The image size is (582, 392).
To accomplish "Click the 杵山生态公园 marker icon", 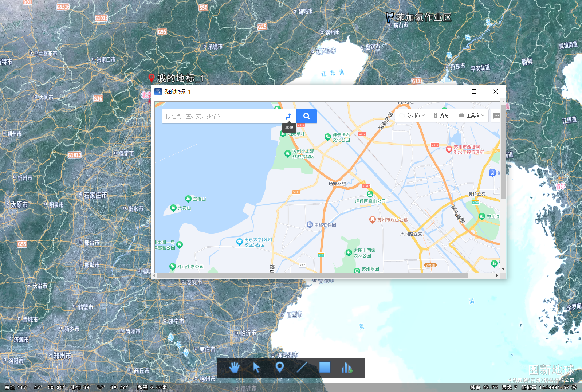I will [173, 266].
